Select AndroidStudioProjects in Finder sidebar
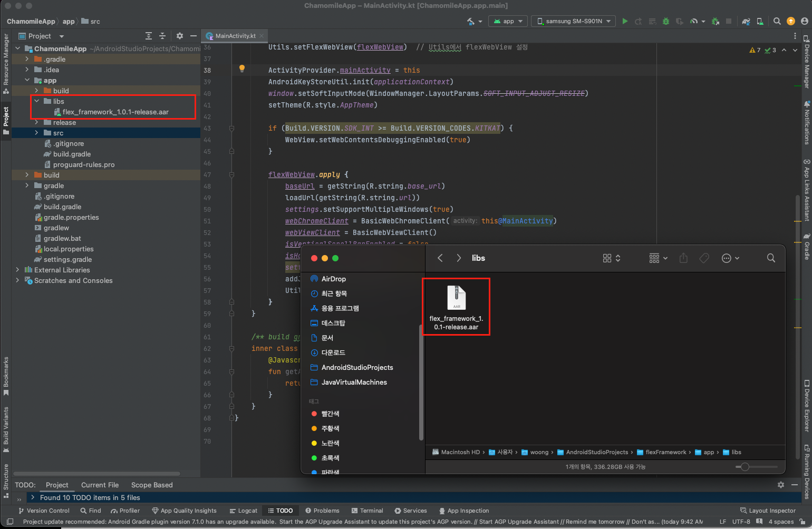This screenshot has width=812, height=529. (357, 367)
